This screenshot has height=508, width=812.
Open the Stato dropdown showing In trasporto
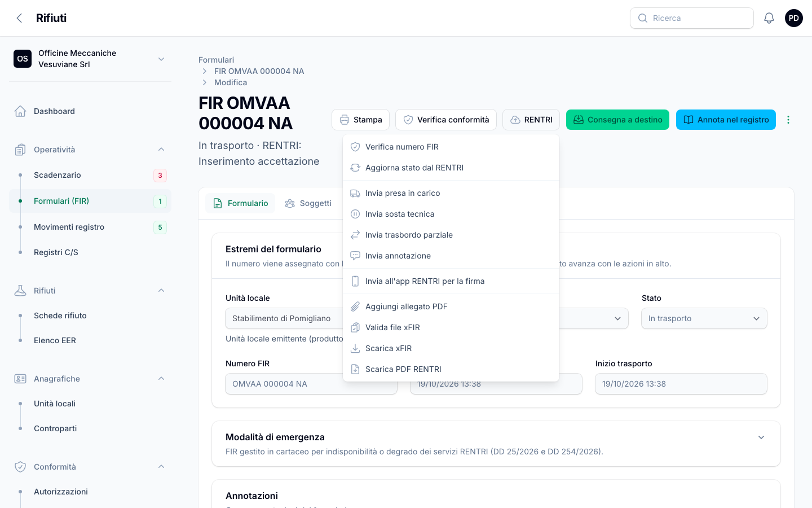click(704, 318)
